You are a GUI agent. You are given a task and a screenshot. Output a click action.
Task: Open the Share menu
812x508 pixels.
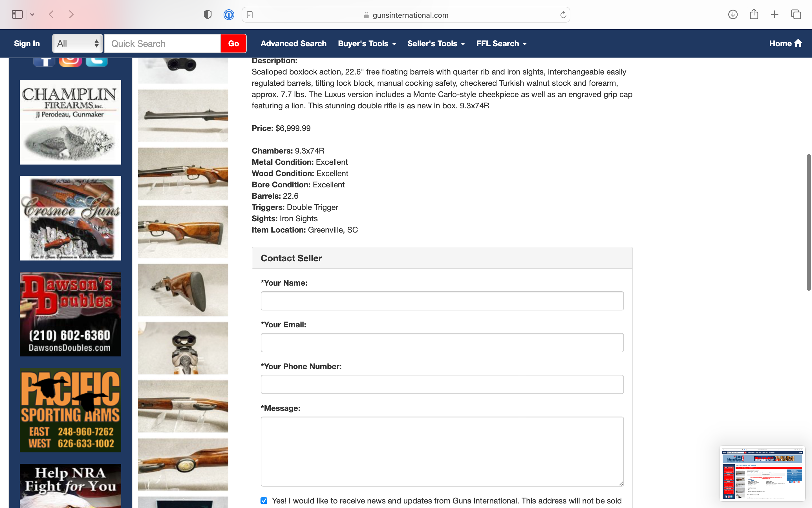pyautogui.click(x=754, y=14)
